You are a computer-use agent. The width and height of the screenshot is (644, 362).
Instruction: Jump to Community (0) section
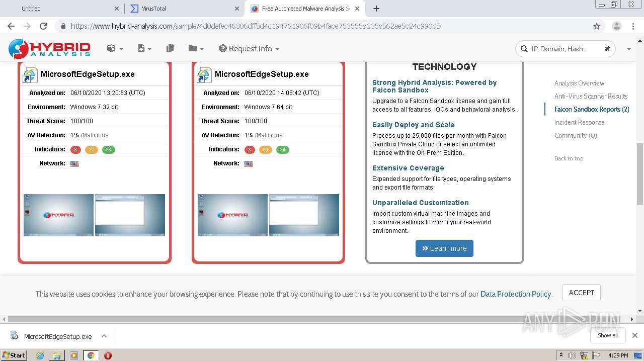576,136
